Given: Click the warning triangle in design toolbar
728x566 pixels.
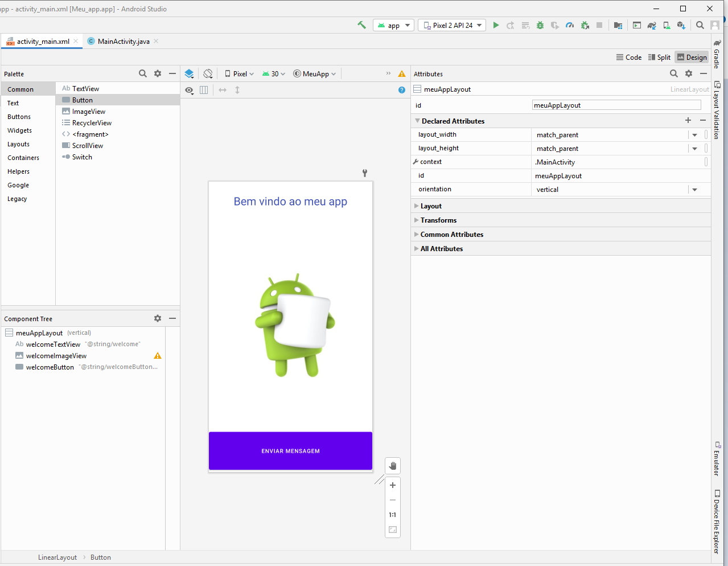Looking at the screenshot, I should click(402, 73).
